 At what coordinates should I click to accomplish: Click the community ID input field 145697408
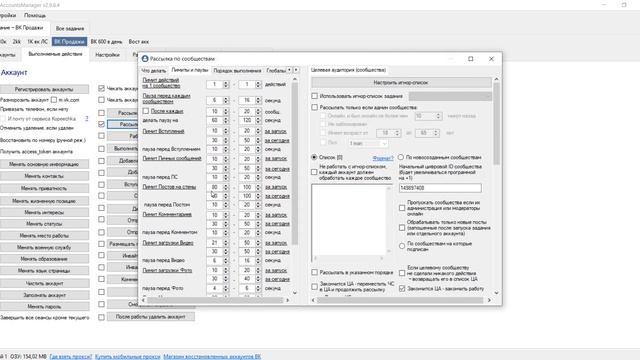coord(440,188)
